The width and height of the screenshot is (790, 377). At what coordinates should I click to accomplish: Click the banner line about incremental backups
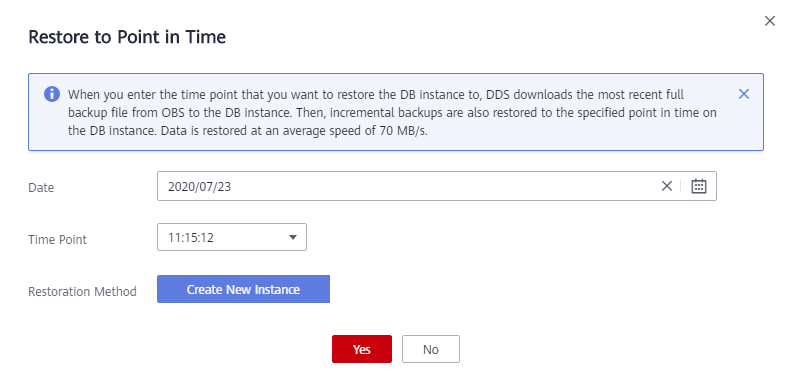coord(391,113)
